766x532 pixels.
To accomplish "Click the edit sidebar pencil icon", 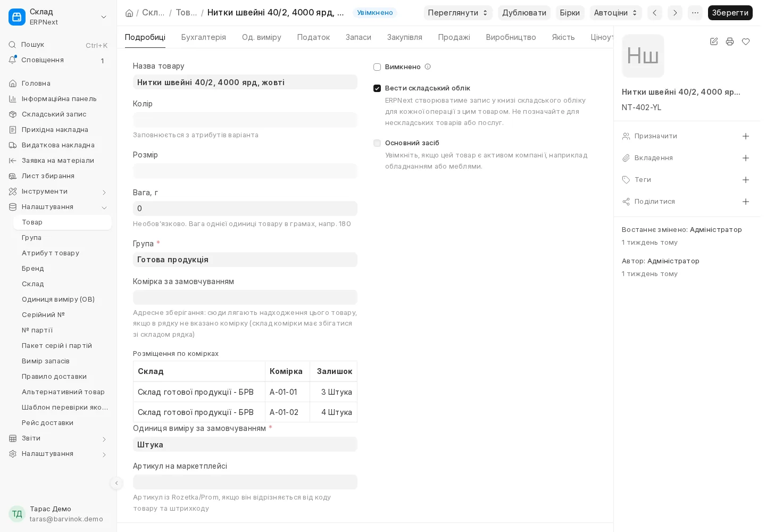I will tap(714, 41).
